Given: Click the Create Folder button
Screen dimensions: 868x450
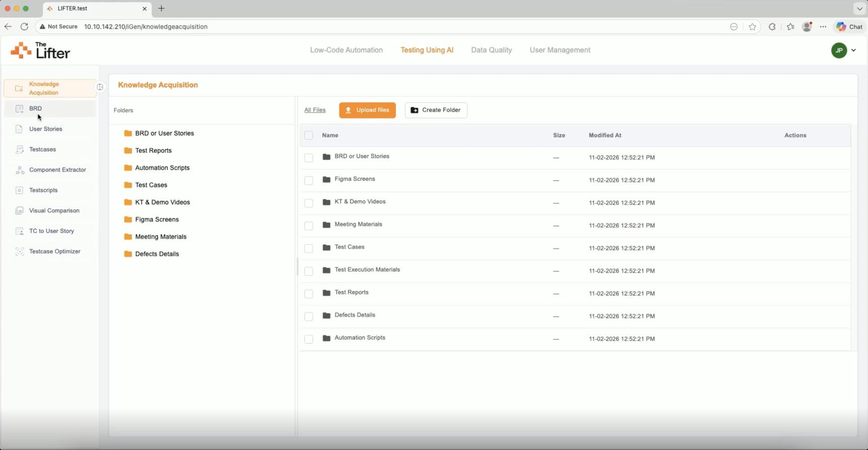Looking at the screenshot, I should click(x=436, y=110).
